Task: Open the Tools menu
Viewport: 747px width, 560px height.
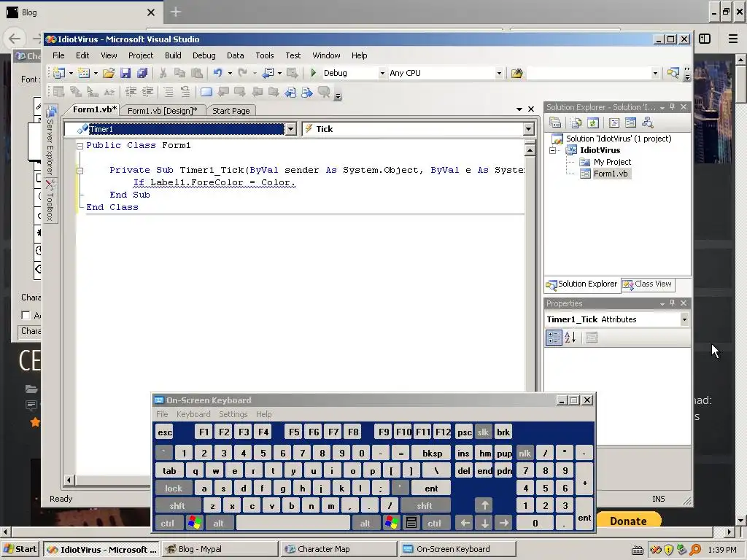Action: (x=264, y=55)
